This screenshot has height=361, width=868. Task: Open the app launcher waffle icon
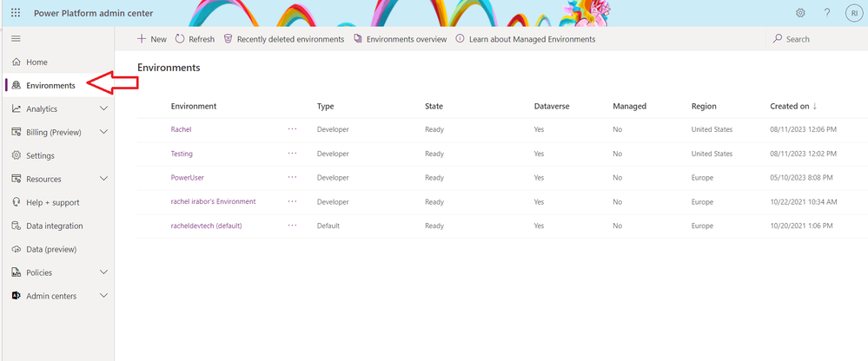pos(16,13)
